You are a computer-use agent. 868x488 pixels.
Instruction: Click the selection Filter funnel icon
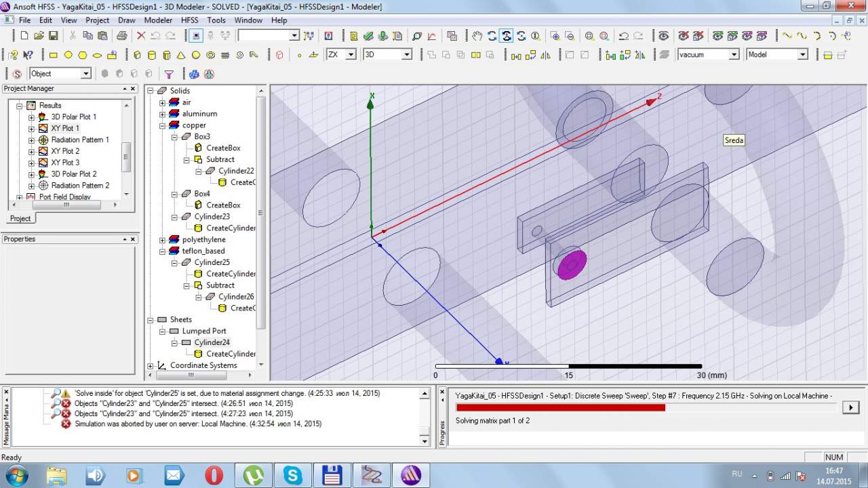169,74
